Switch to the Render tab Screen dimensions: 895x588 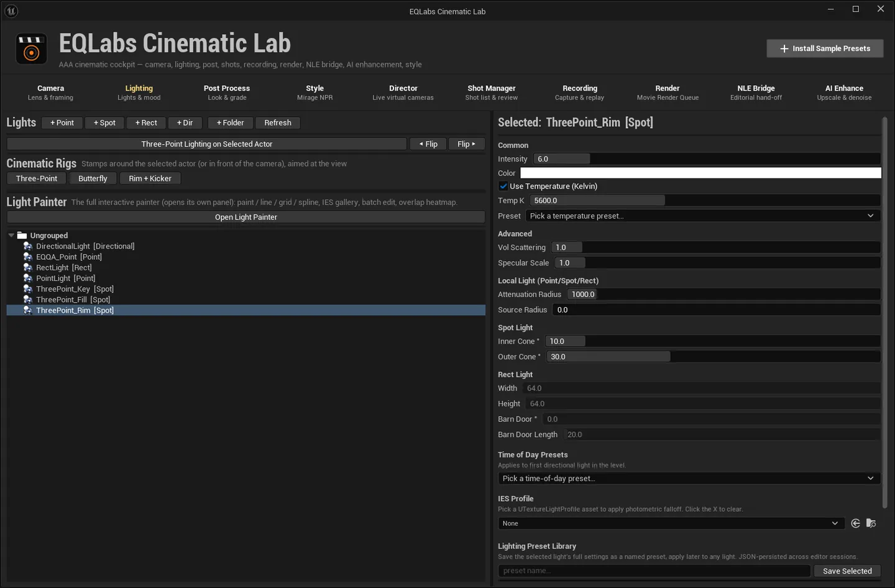click(668, 93)
